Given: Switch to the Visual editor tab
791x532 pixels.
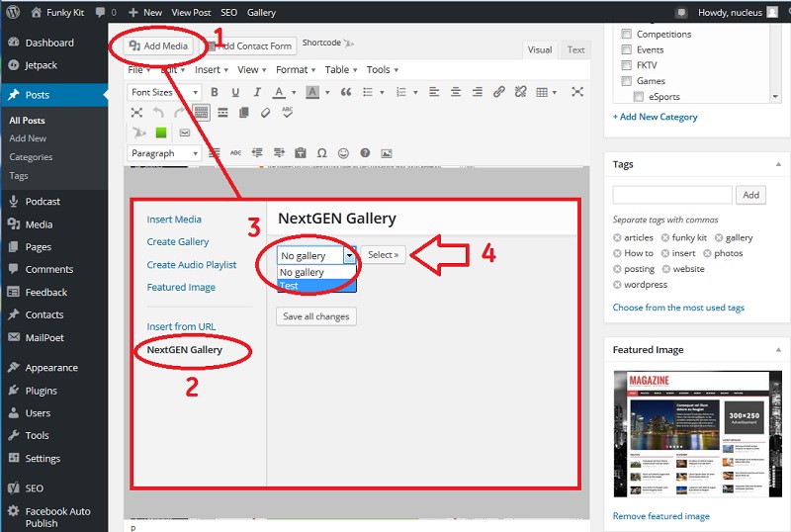Looking at the screenshot, I should coord(540,49).
